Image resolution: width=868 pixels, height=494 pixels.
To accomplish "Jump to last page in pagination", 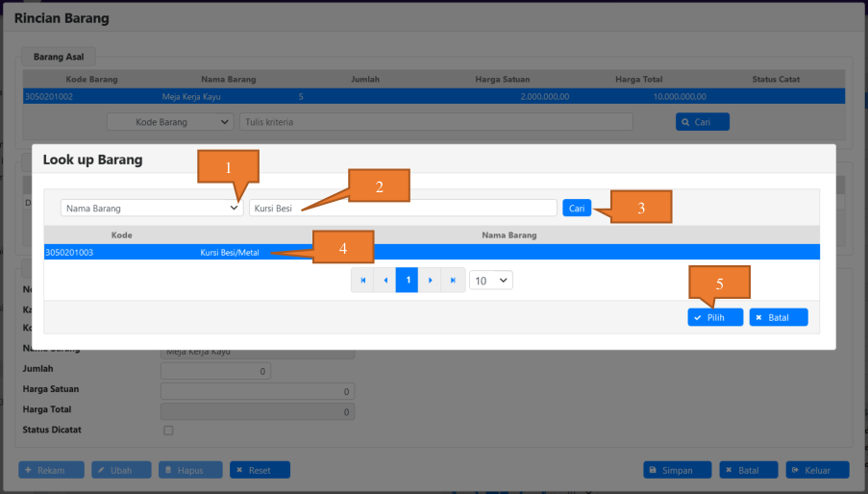I will [x=453, y=281].
